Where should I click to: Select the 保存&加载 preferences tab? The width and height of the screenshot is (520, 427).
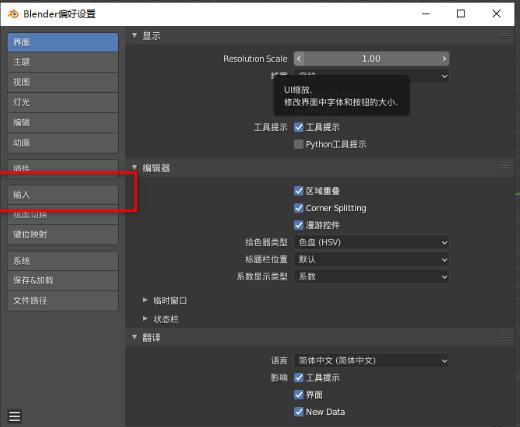pyautogui.click(x=63, y=281)
